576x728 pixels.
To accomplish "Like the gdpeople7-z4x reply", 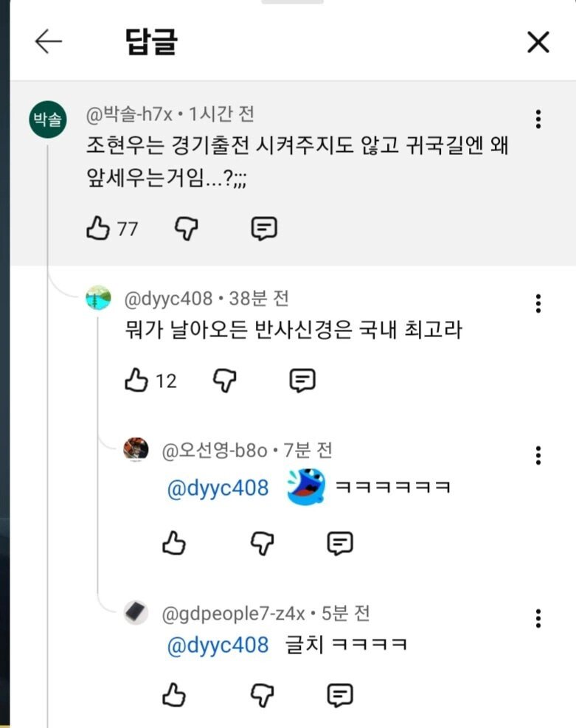I will pyautogui.click(x=174, y=695).
